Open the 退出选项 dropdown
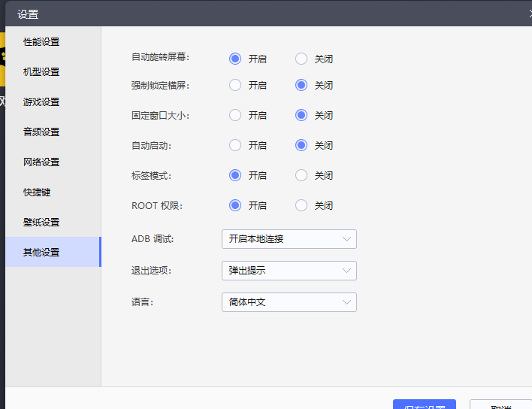The image size is (532, 409). (x=289, y=271)
